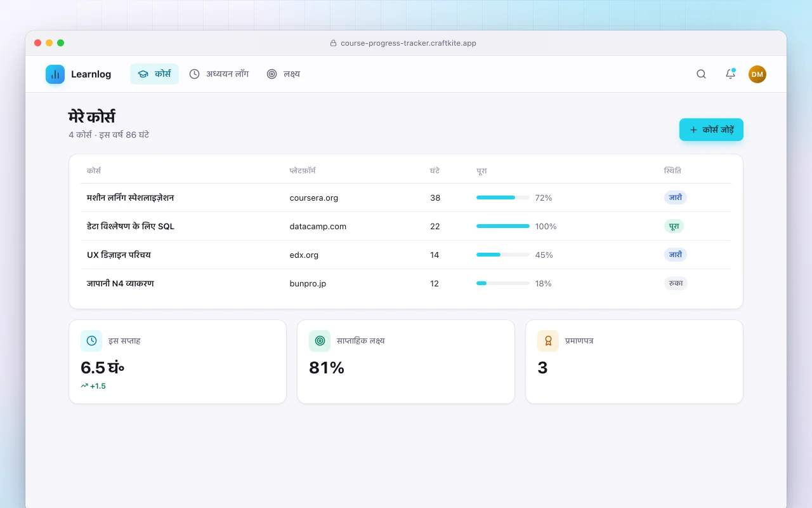This screenshot has width=812, height=508.
Task: Click datacamp.com platform cell
Action: click(x=318, y=226)
